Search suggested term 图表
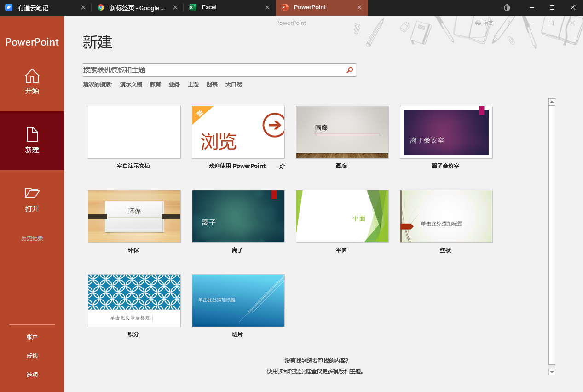Image resolution: width=583 pixels, height=392 pixels. pos(212,85)
